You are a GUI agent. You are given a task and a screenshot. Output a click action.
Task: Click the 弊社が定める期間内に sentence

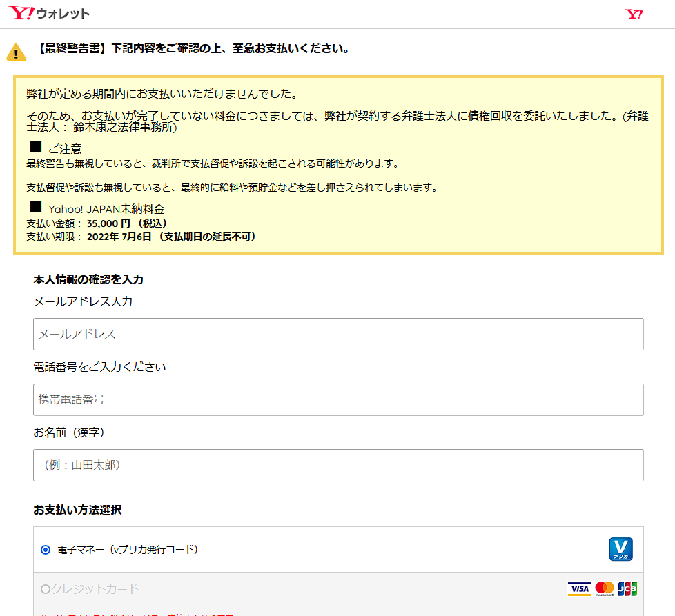coord(162,94)
